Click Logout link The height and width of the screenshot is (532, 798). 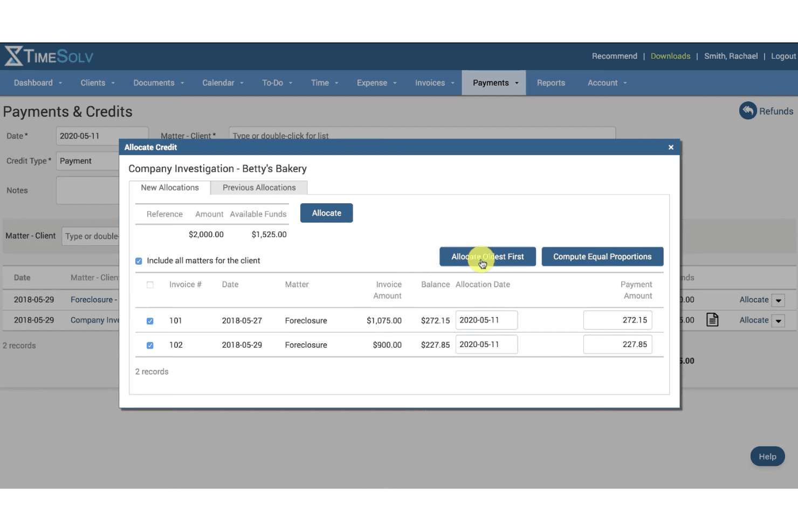(x=783, y=56)
